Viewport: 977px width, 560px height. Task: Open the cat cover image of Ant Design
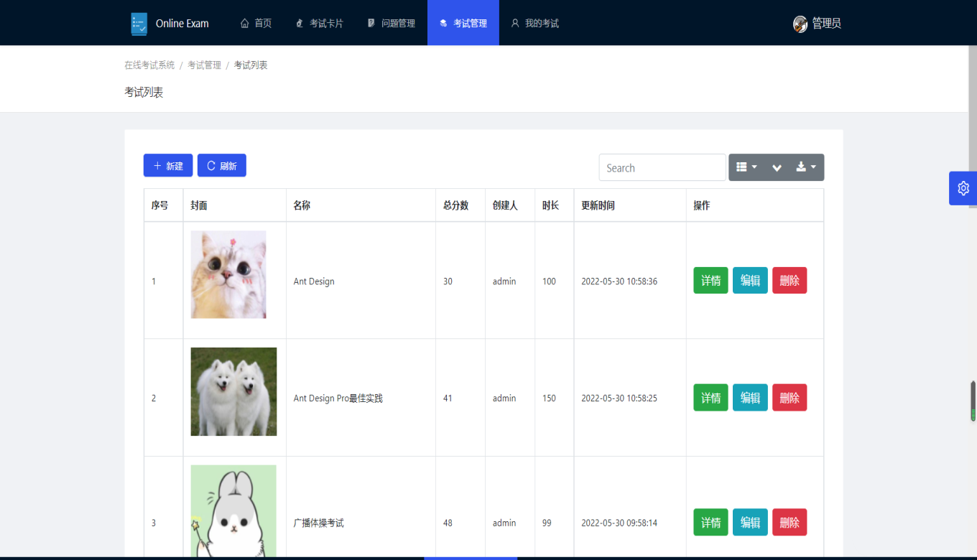click(x=228, y=274)
